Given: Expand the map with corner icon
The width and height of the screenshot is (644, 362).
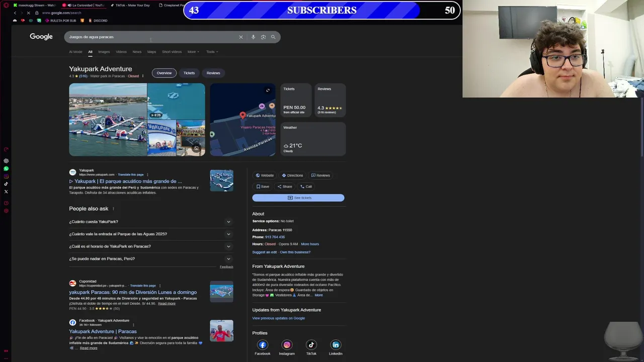Looking at the screenshot, I should coord(268,90).
